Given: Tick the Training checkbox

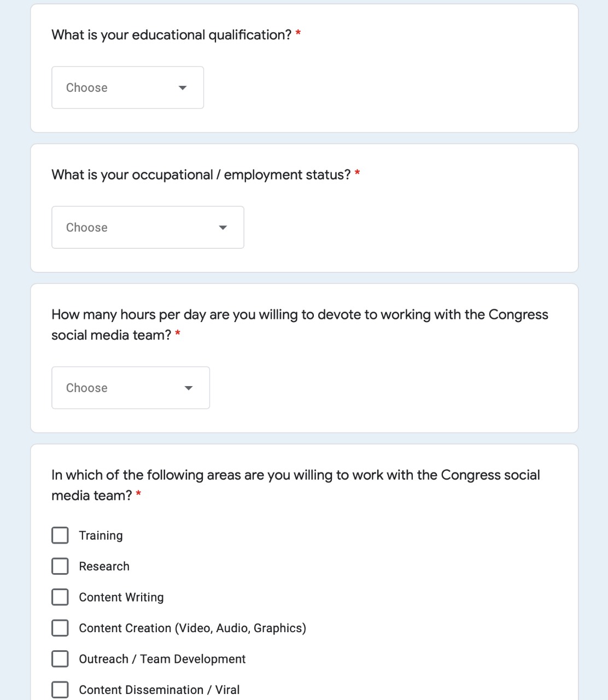Looking at the screenshot, I should [x=60, y=535].
